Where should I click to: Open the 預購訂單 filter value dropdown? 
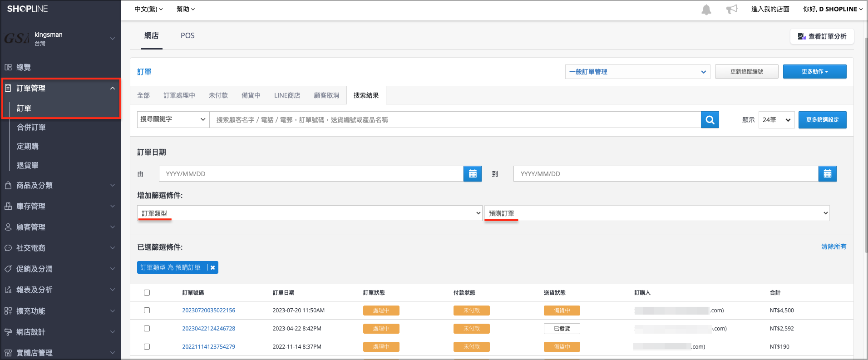657,213
